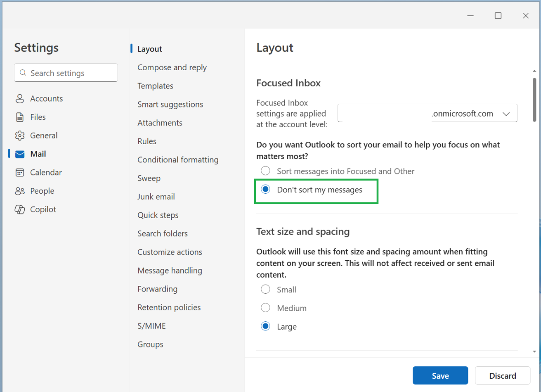Open Forwarding settings
The image size is (541, 392).
point(158,289)
